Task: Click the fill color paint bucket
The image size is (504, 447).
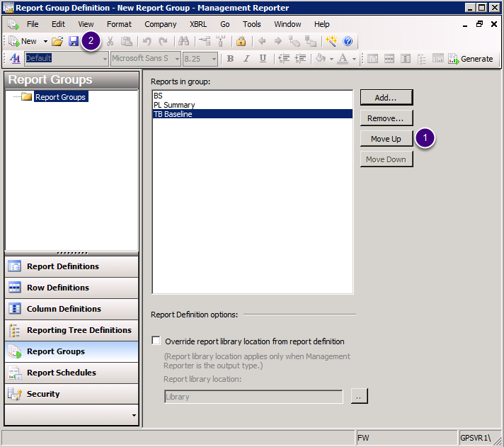Action: [321, 59]
